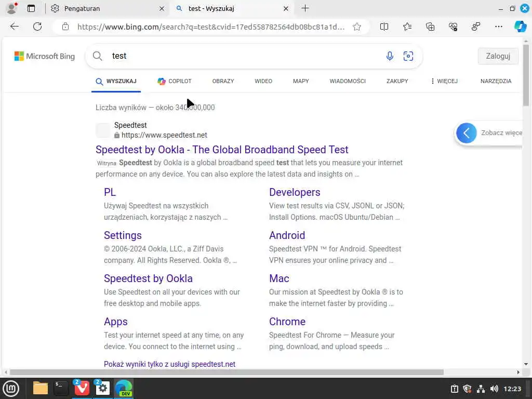Select the OBRAZY search tab
This screenshot has width=532, height=399.
point(223,81)
